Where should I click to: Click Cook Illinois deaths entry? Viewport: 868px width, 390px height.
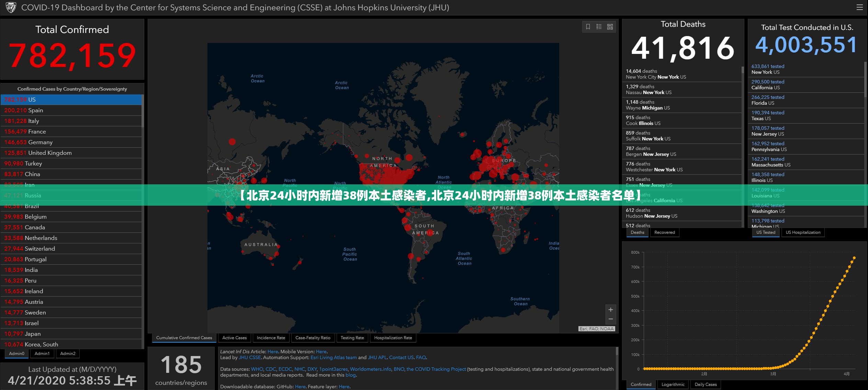tap(682, 121)
